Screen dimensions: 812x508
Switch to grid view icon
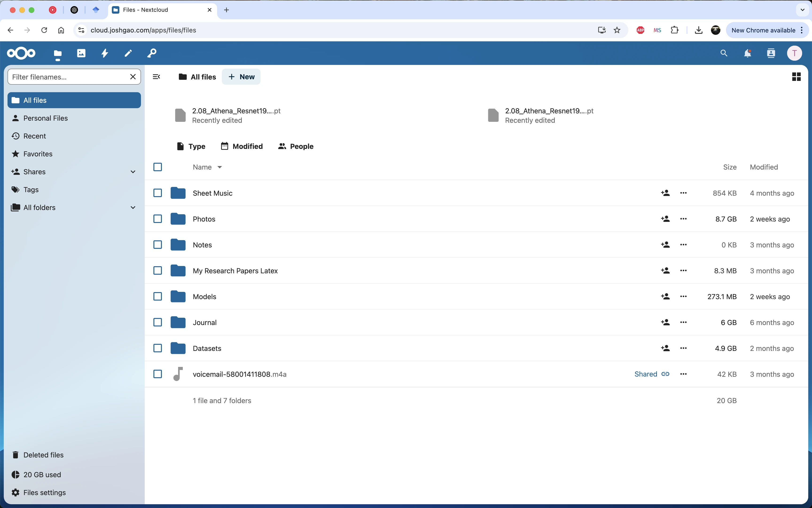(x=796, y=77)
